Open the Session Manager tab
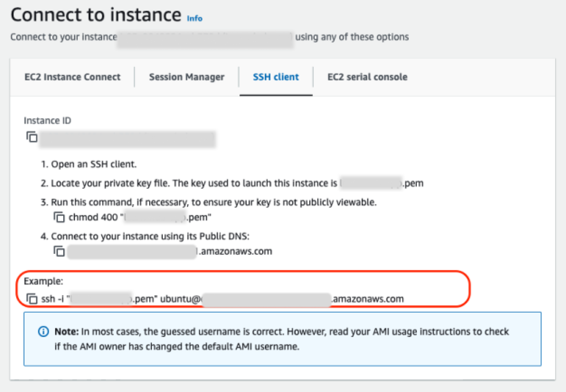The width and height of the screenshot is (566, 392). click(186, 77)
